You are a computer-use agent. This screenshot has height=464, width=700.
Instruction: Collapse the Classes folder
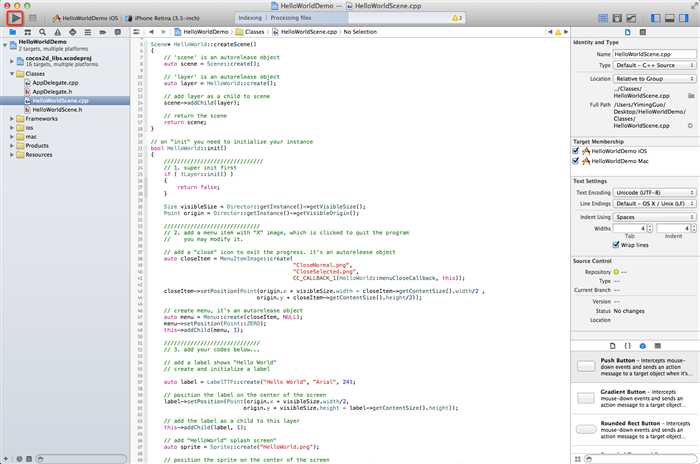click(x=12, y=74)
